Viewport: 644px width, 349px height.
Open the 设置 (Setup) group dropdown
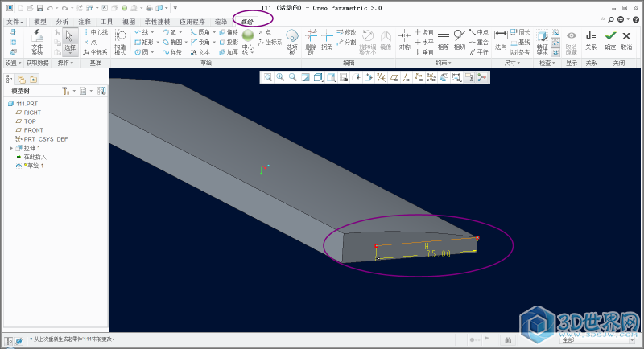[13, 63]
